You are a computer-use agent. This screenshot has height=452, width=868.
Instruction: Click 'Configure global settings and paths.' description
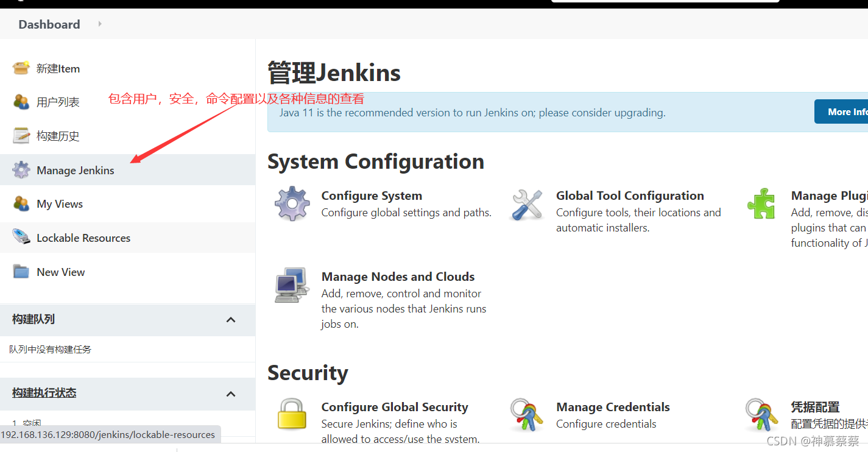pyautogui.click(x=406, y=213)
